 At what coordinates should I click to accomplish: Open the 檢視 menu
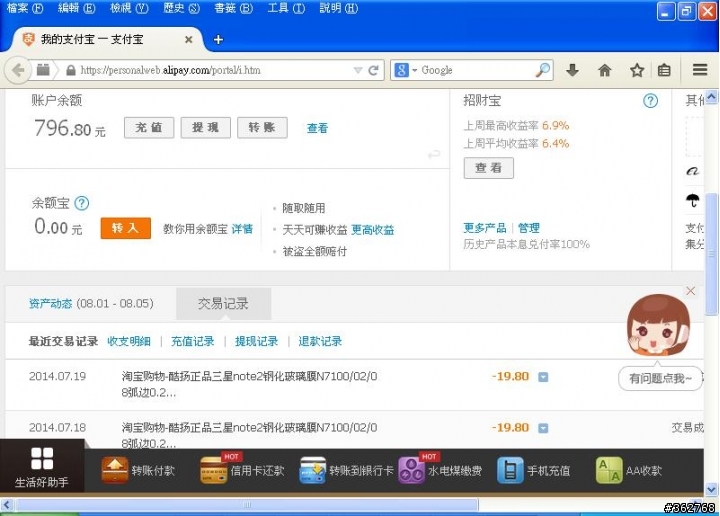click(x=129, y=8)
